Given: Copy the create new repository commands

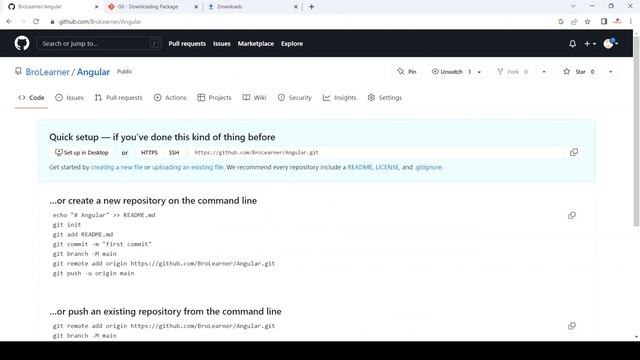Looking at the screenshot, I should click(x=571, y=215).
